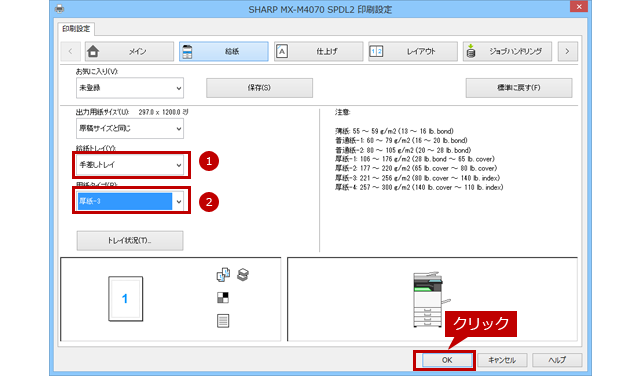640x376 pixels.
Task: Click the paper tray icon on 給紙 tab
Action: tap(187, 52)
